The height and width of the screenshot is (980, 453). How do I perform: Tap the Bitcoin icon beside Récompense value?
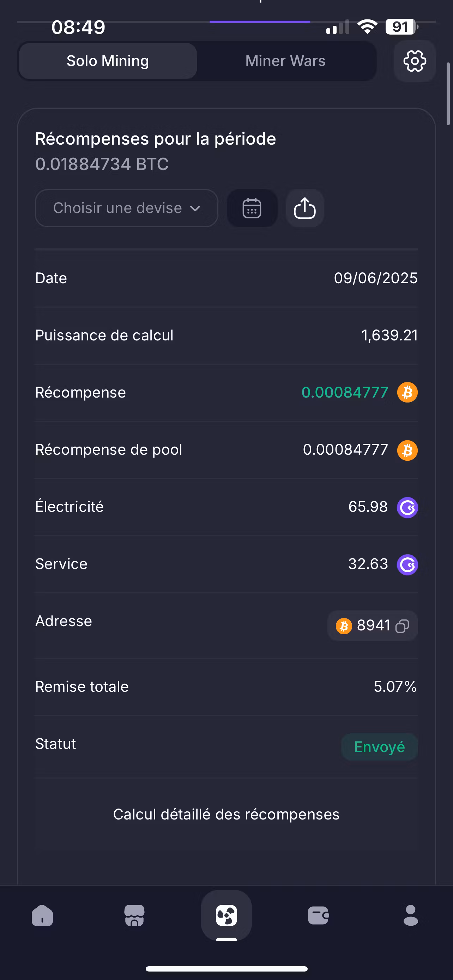407,392
